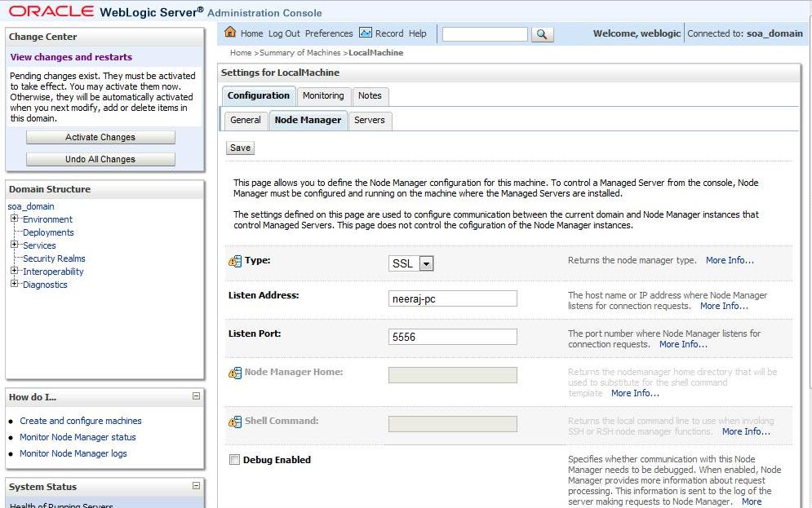Collapse the How do I panel
This screenshot has height=508, width=812.
(196, 395)
